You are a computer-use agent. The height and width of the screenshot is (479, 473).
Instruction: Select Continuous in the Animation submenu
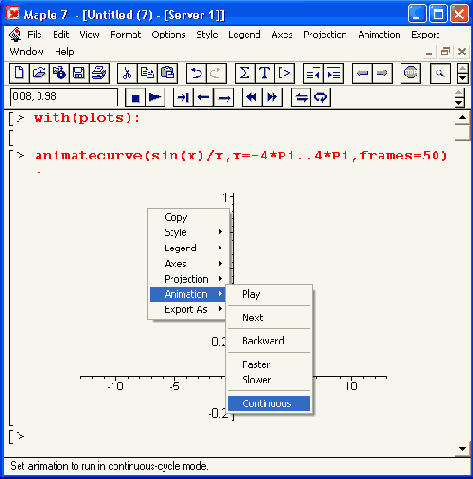click(269, 403)
